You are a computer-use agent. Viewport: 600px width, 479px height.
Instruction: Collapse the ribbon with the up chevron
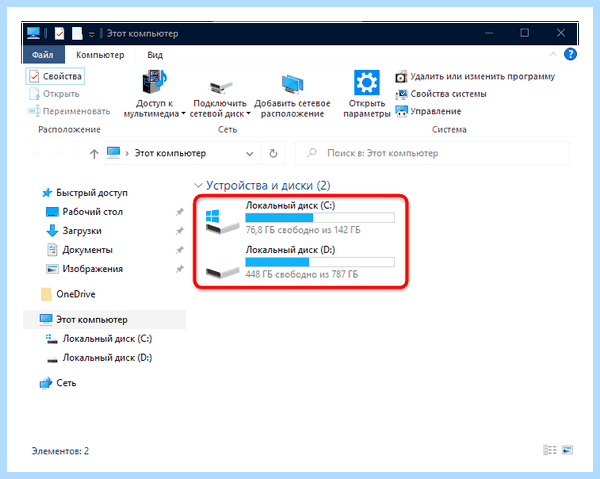coord(553,54)
